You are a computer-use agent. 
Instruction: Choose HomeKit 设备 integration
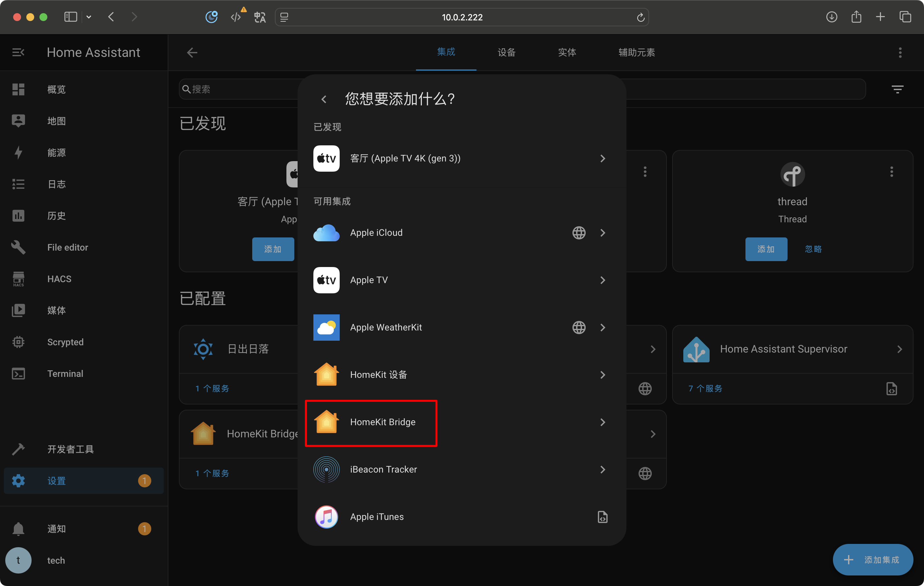tap(462, 375)
